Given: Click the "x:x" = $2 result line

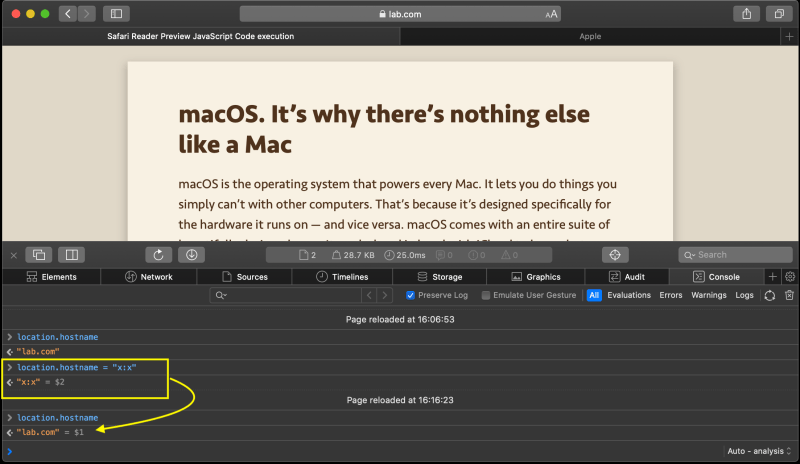Looking at the screenshot, I should tap(40, 382).
